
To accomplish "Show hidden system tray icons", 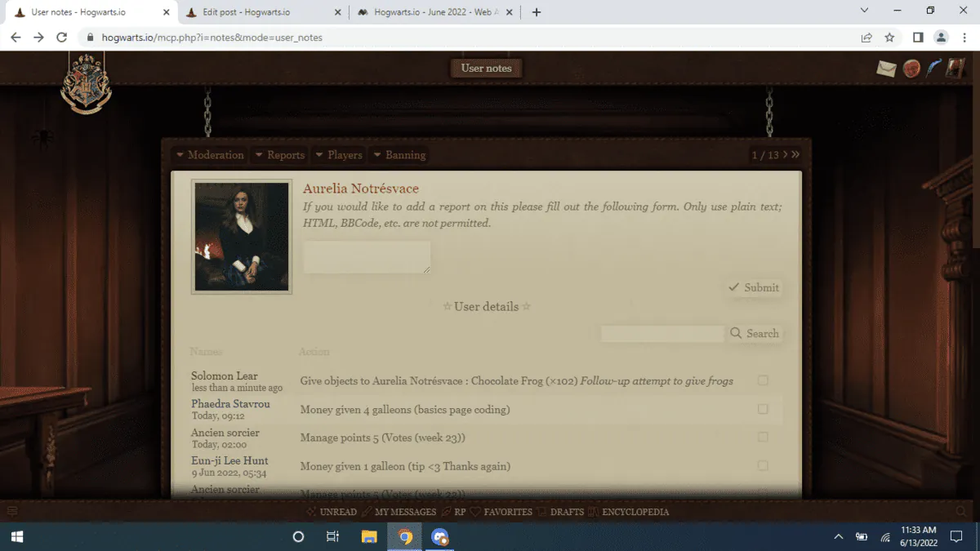I will 838,536.
